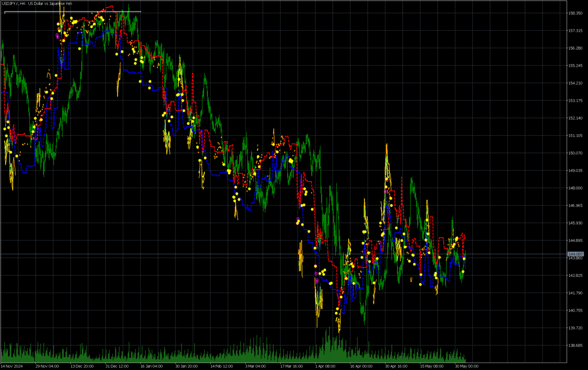Click the 17 Mar 16:00 time label
The image size is (588, 370).
coord(292,366)
